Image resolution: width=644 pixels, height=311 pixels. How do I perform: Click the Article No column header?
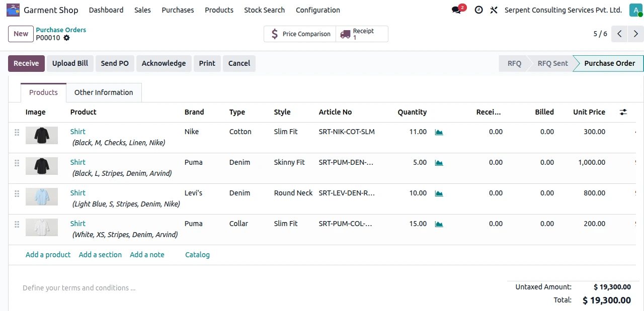[335, 112]
